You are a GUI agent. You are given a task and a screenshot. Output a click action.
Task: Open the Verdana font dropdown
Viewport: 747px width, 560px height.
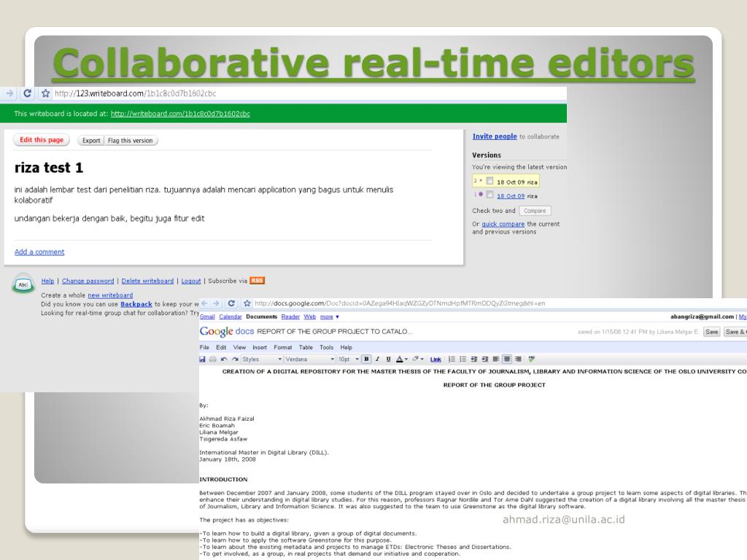309,359
